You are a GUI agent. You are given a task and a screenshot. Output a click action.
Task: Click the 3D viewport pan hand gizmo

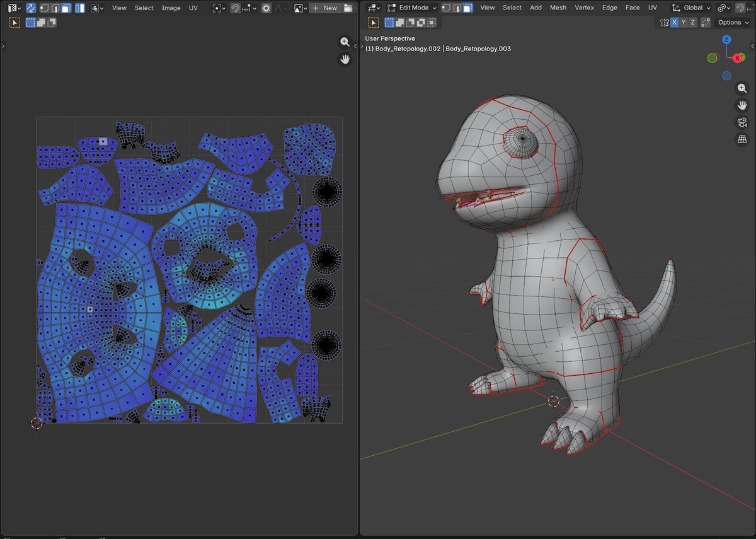[x=742, y=105]
